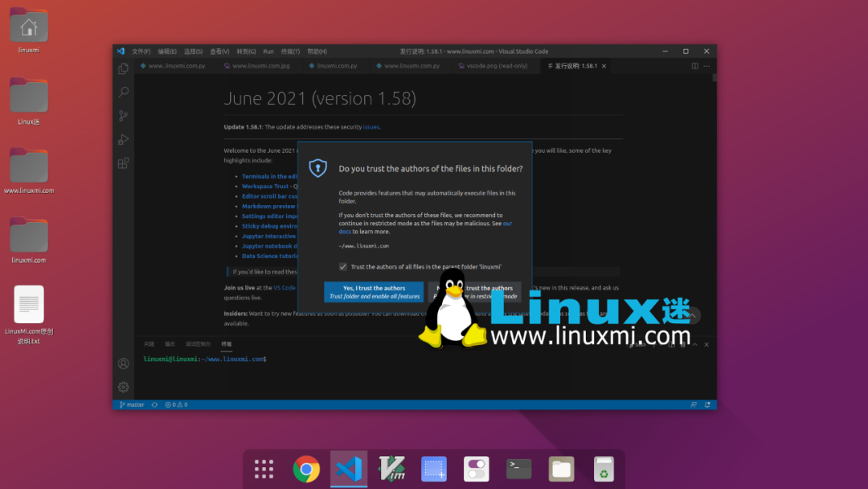This screenshot has height=489, width=868.
Task: Maximize the terminal panel with the chevron
Action: [694, 344]
